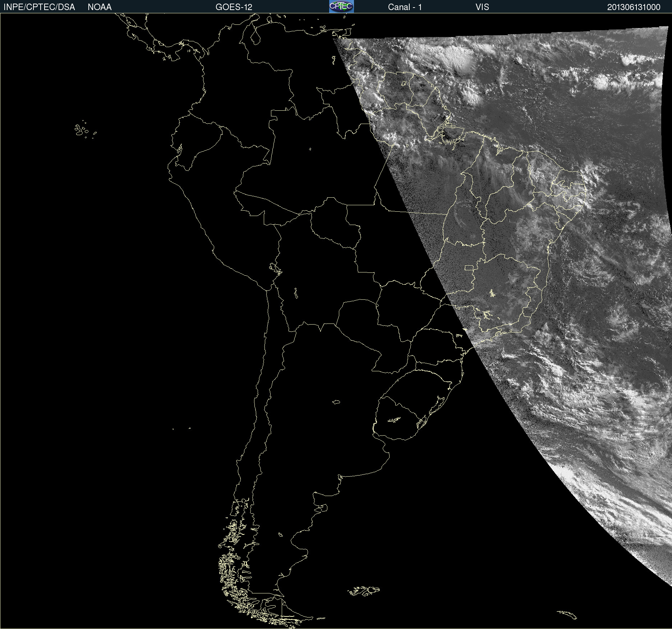The width and height of the screenshot is (672, 629).
Task: Click the NOAA label in header
Action: coord(100,7)
